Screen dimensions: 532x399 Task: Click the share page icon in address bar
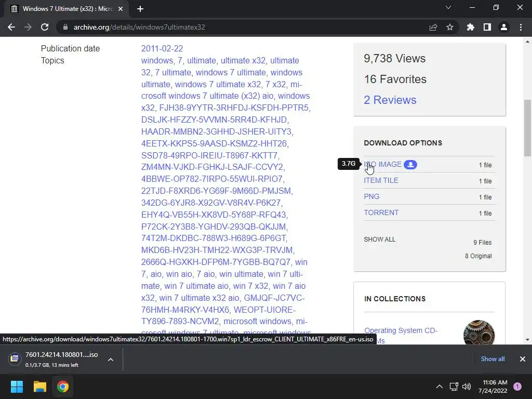pyautogui.click(x=433, y=27)
